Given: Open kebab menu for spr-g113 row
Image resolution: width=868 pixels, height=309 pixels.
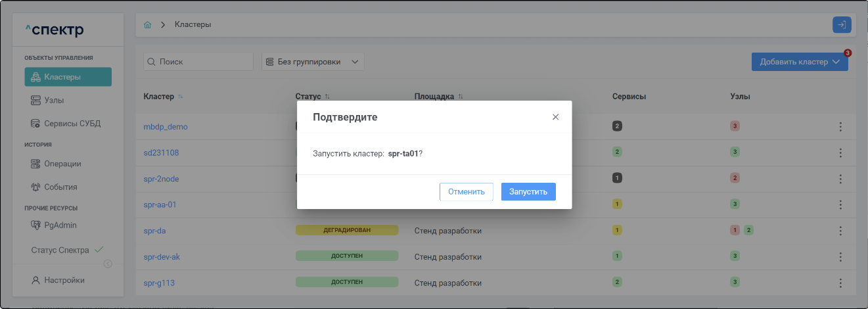Looking at the screenshot, I should pyautogui.click(x=840, y=283).
